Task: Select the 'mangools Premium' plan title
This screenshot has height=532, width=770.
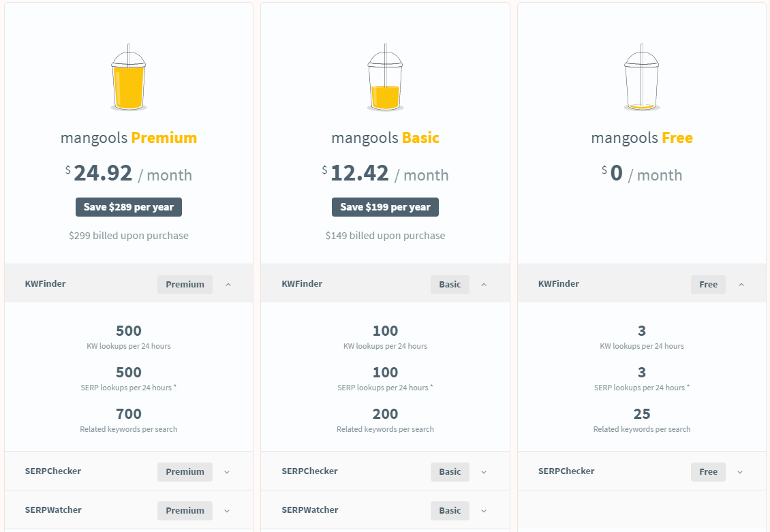Action: (x=129, y=138)
